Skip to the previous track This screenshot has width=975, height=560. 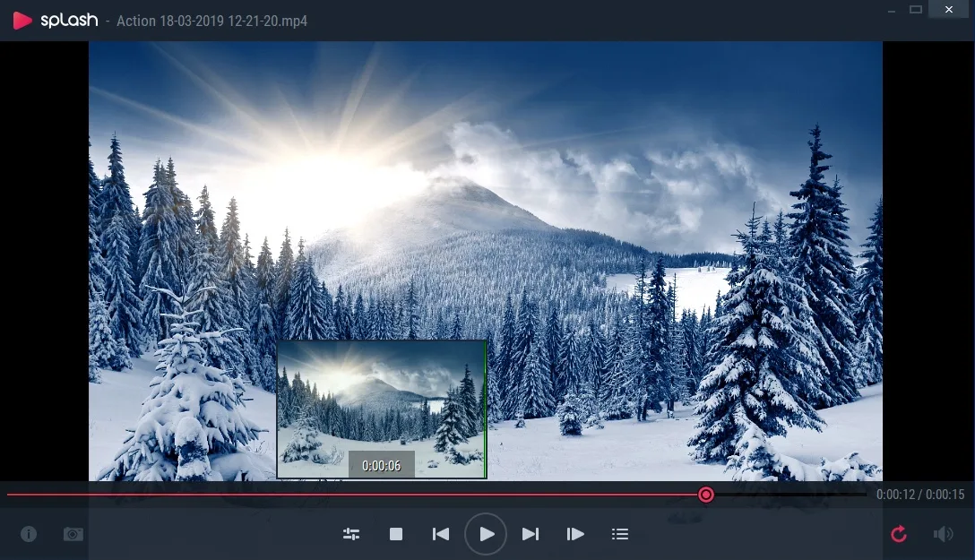[x=441, y=534]
